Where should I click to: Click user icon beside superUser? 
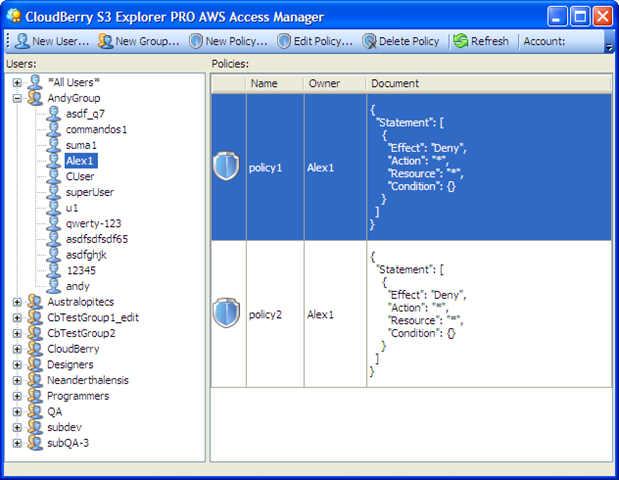coord(53,192)
